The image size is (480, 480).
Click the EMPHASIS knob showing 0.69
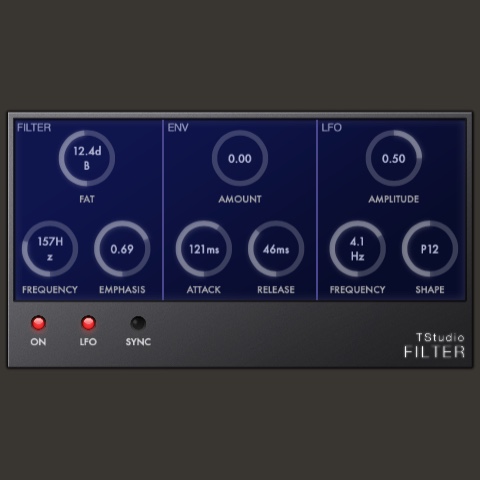click(122, 249)
